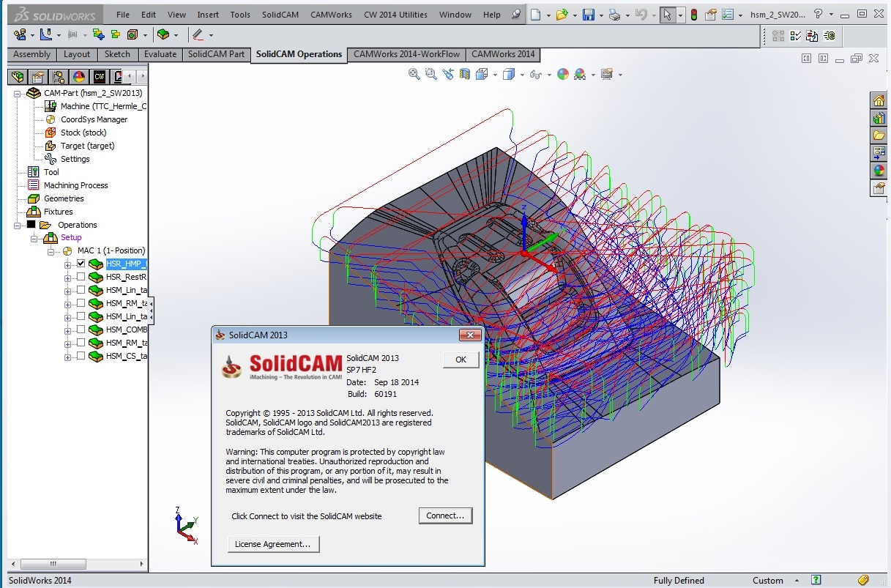Image resolution: width=891 pixels, height=588 pixels.
Task: Select the Fixtures tree item
Action: click(x=58, y=212)
